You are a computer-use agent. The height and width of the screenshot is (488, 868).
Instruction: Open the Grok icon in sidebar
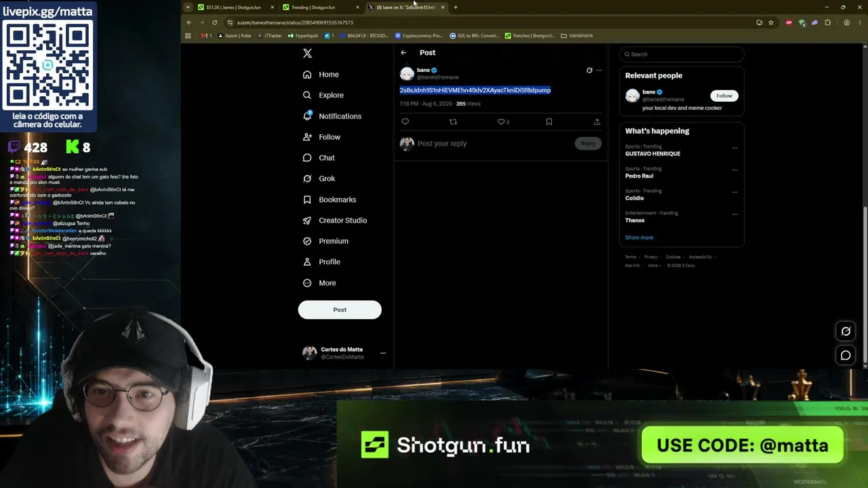(307, 179)
